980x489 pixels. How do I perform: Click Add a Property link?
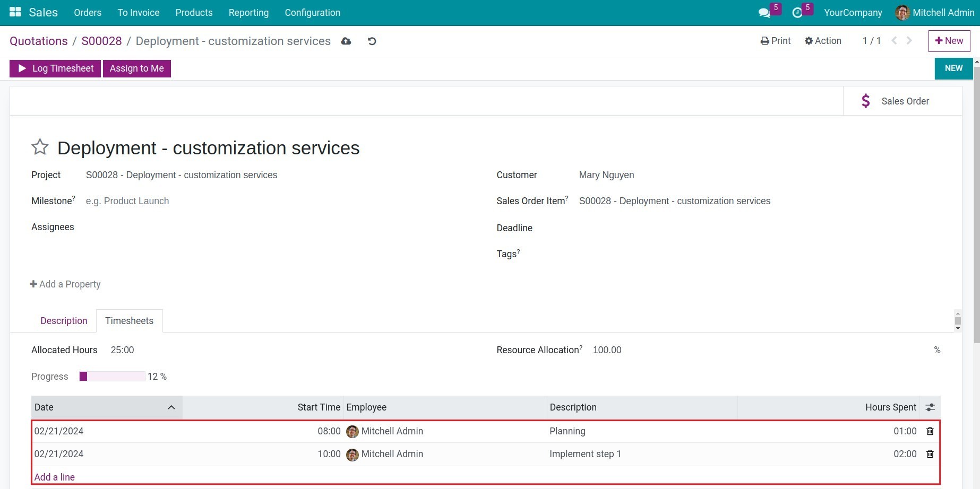click(65, 284)
